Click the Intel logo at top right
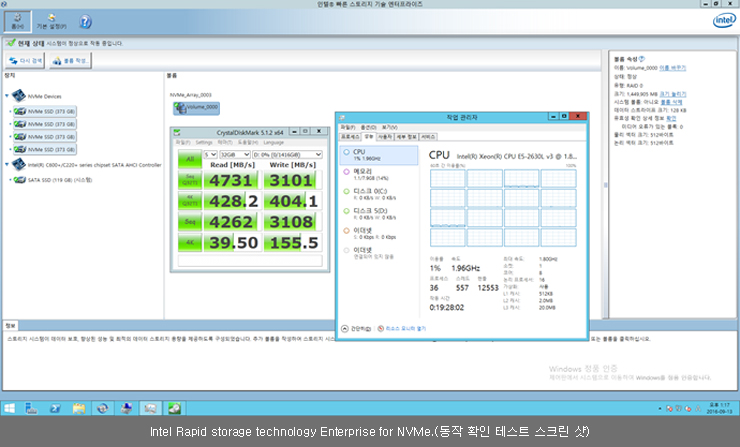This screenshot has width=740, height=447. (724, 21)
